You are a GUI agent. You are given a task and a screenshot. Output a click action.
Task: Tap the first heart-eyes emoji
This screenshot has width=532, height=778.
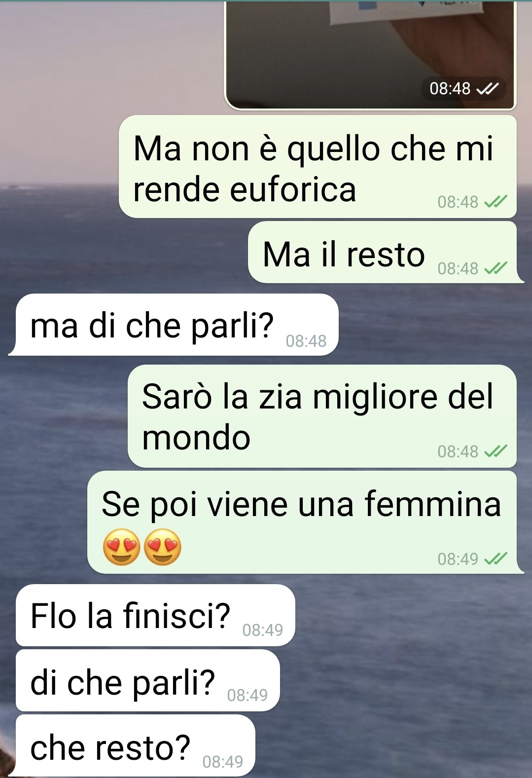121,547
